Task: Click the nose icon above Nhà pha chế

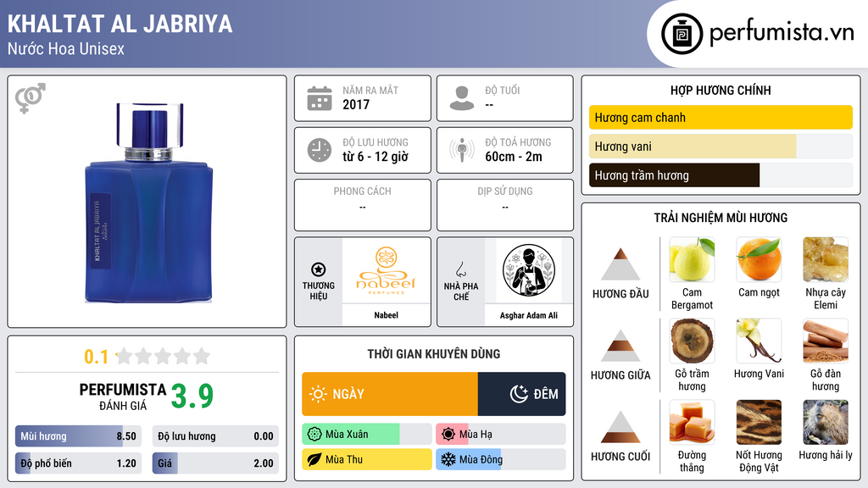Action: tap(460, 269)
